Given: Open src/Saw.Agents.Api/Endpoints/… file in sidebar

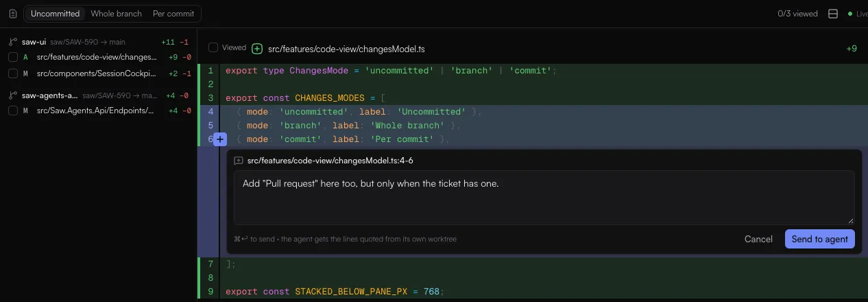Looking at the screenshot, I should (x=96, y=111).
